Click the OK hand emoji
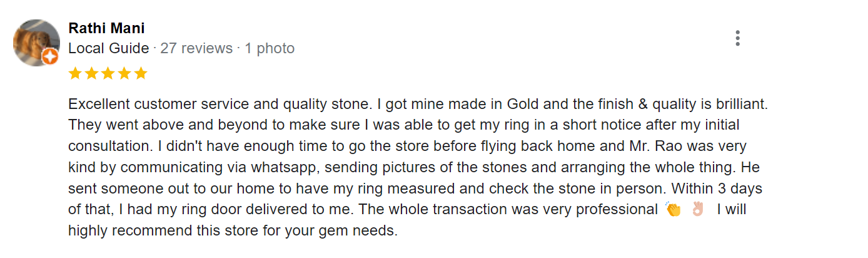The width and height of the screenshot is (868, 258). pos(697,209)
